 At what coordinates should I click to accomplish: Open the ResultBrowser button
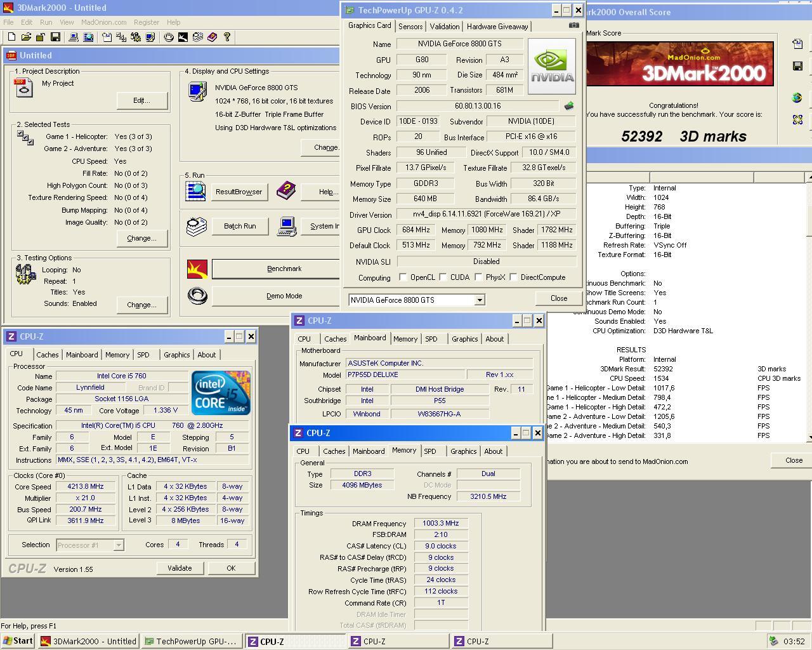point(239,192)
